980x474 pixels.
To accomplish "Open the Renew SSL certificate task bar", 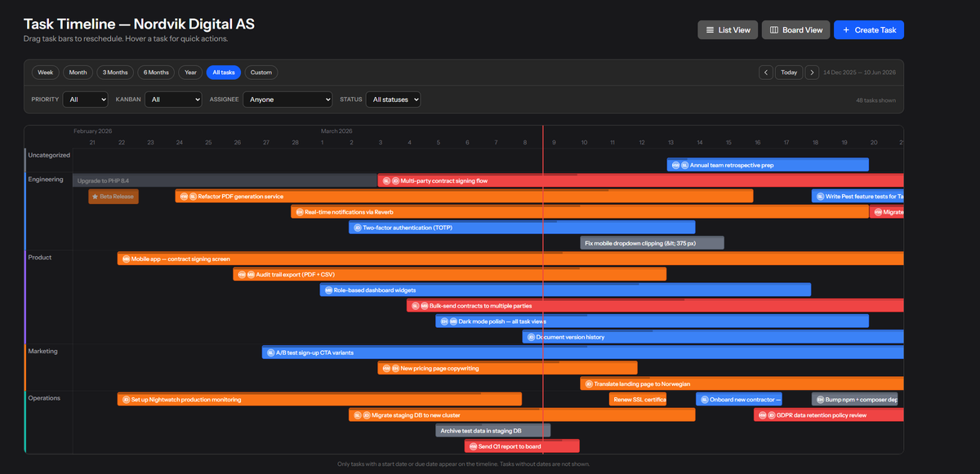I will (638, 400).
